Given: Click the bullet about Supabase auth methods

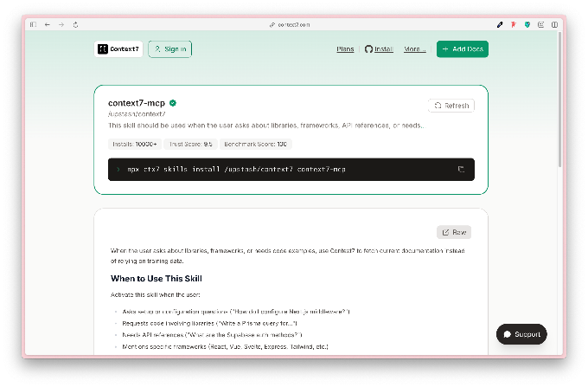Looking at the screenshot, I should (x=212, y=335).
